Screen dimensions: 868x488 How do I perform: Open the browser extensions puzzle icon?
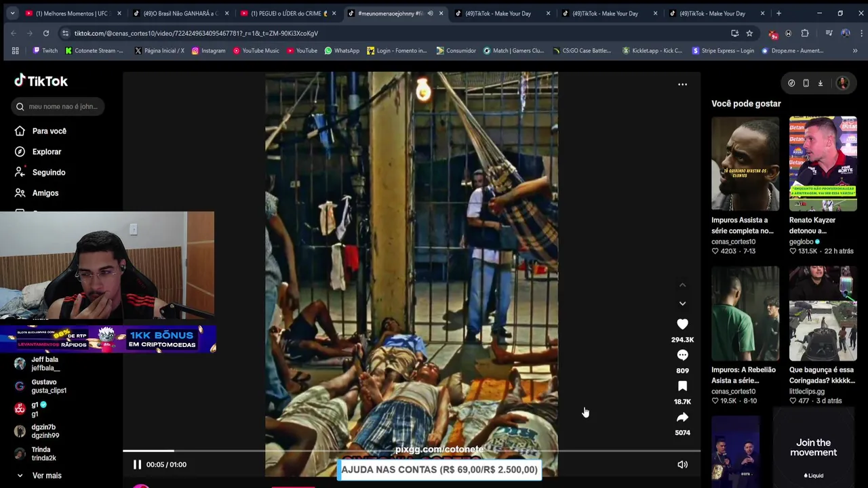pyautogui.click(x=805, y=33)
